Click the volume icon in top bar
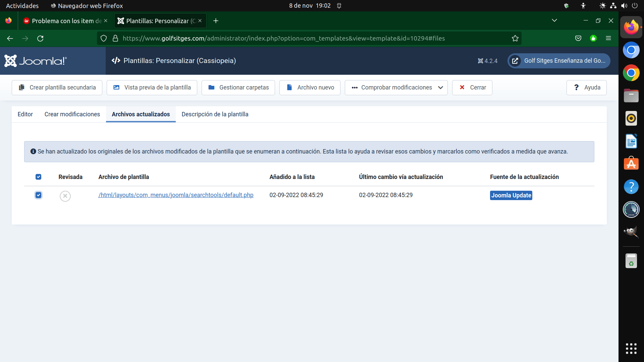This screenshot has height=362, width=644. [624, 6]
